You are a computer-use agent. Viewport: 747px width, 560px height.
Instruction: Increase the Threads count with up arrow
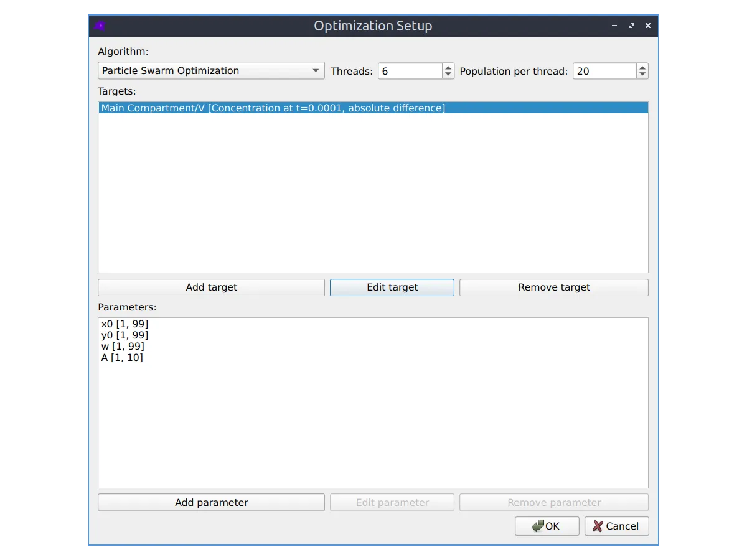tap(448, 67)
